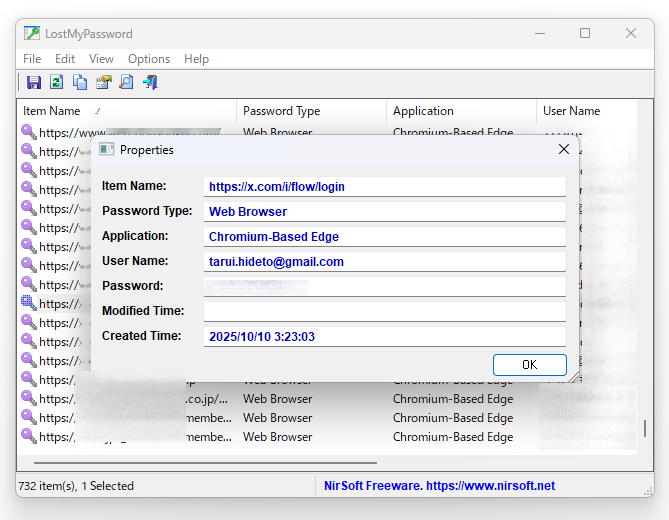Sort by the User Name column header
The height and width of the screenshot is (520, 669).
[x=587, y=111]
